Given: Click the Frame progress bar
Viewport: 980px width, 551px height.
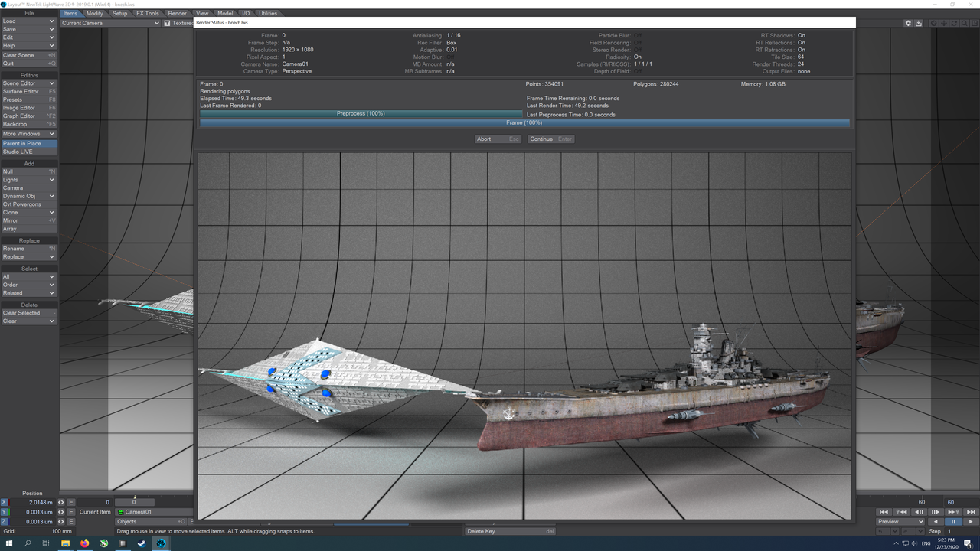Looking at the screenshot, I should point(525,122).
